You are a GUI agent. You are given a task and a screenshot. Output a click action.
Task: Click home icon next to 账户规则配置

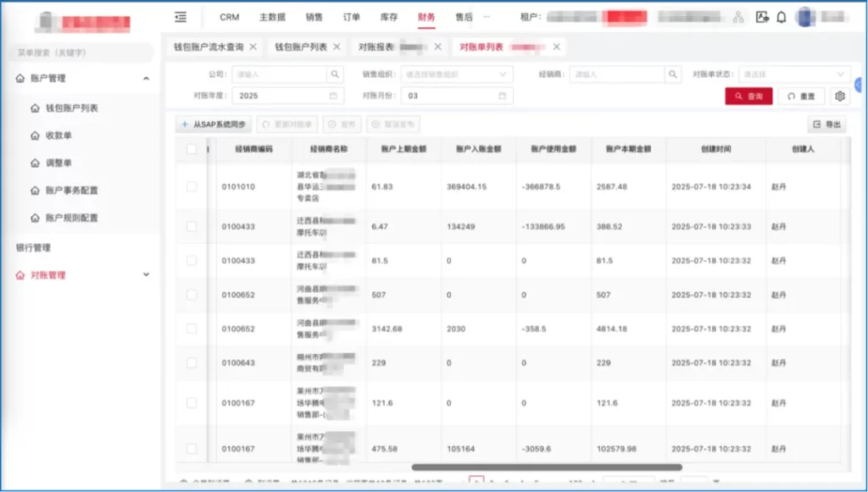click(35, 218)
